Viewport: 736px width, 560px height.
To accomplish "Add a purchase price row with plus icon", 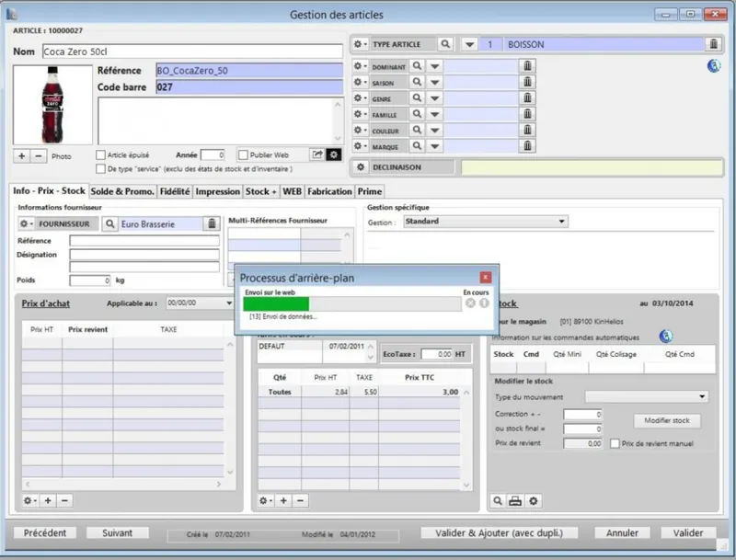I will point(48,500).
